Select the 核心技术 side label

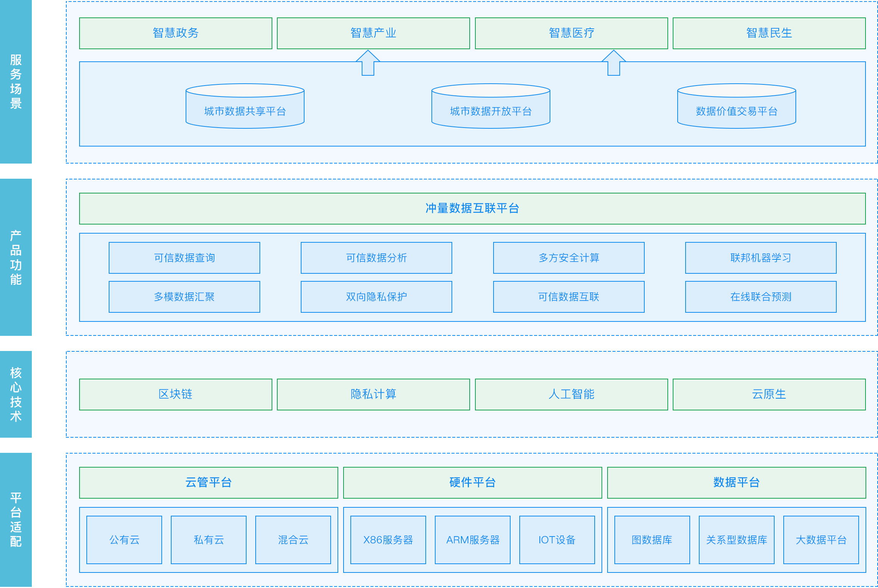16,394
